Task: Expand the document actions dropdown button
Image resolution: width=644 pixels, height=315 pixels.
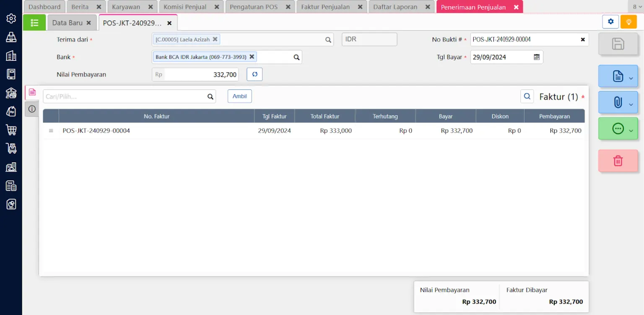Action: tap(618, 76)
